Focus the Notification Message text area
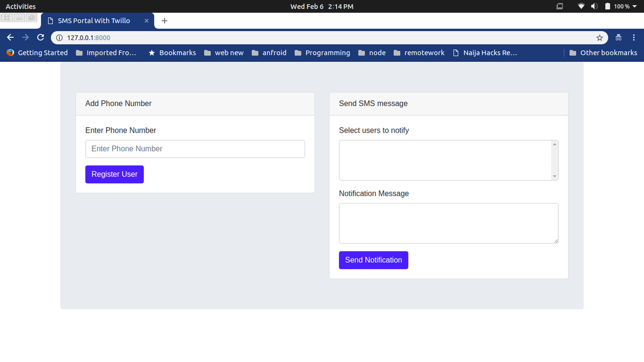This screenshot has height=362, width=644. click(449, 223)
